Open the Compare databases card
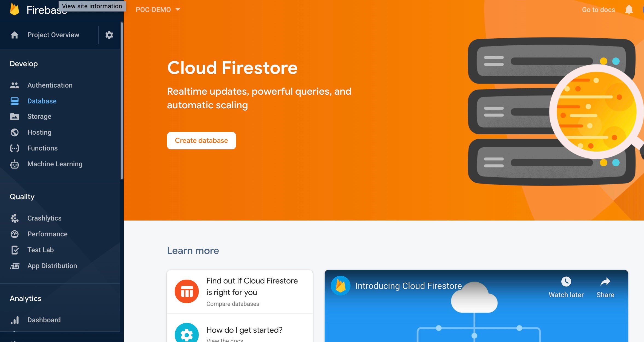This screenshot has height=342, width=644. [240, 292]
